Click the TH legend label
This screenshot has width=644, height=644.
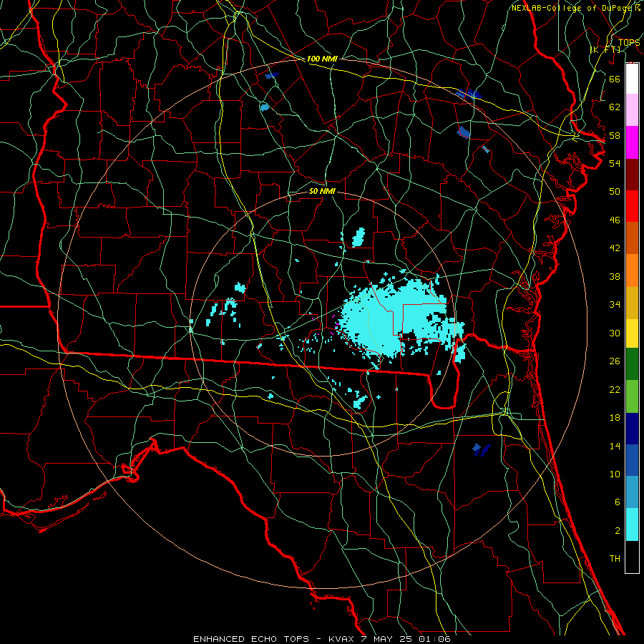(x=615, y=559)
